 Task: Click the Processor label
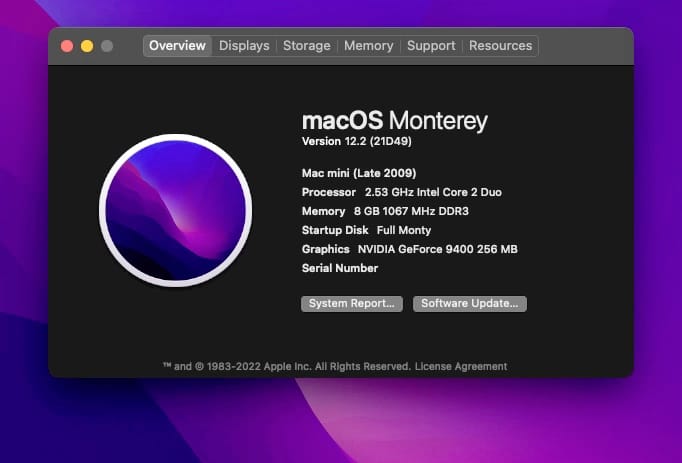[x=329, y=192]
